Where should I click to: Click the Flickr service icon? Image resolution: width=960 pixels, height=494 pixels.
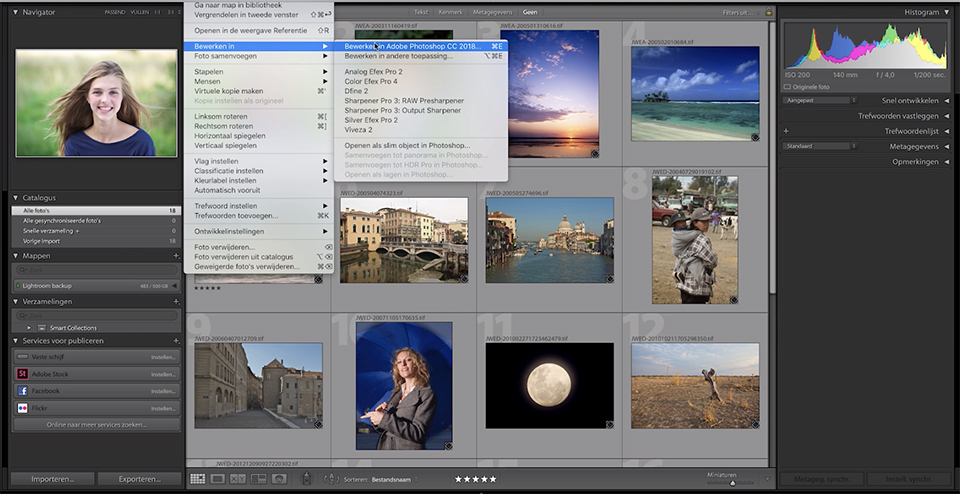click(x=22, y=408)
